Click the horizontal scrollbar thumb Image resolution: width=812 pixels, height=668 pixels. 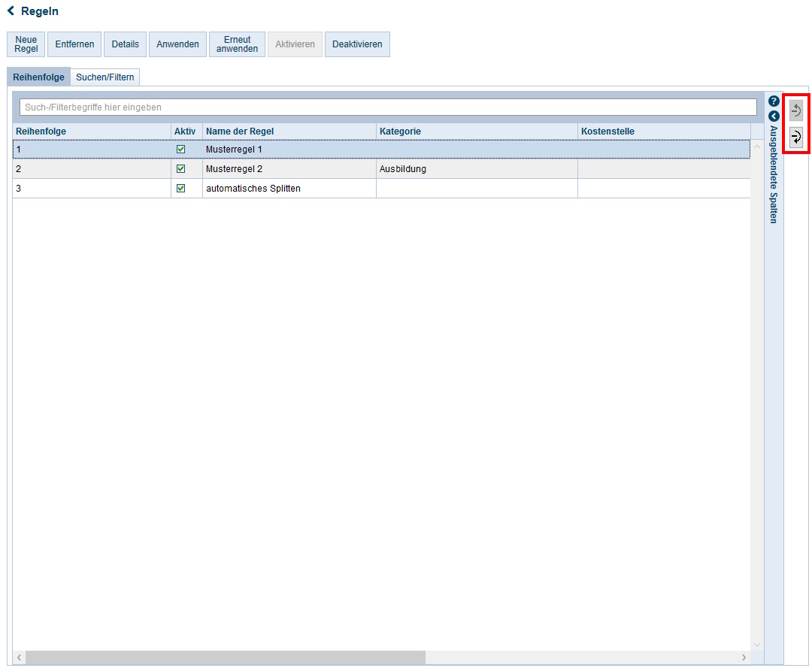click(x=226, y=657)
